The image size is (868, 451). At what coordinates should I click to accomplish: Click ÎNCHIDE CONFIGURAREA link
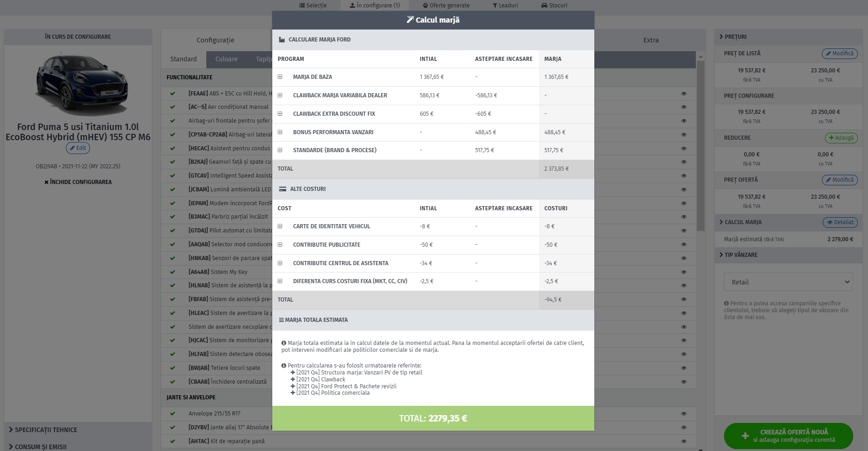coord(78,182)
